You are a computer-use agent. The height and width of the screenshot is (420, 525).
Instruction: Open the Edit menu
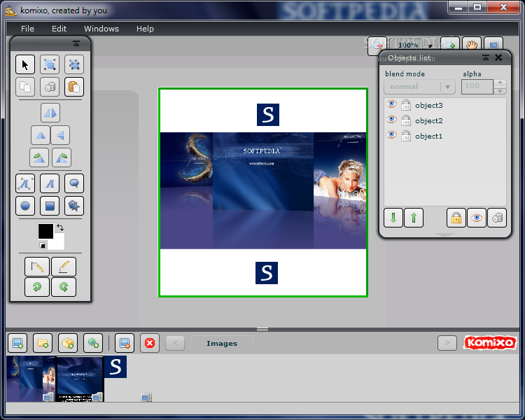tap(59, 29)
